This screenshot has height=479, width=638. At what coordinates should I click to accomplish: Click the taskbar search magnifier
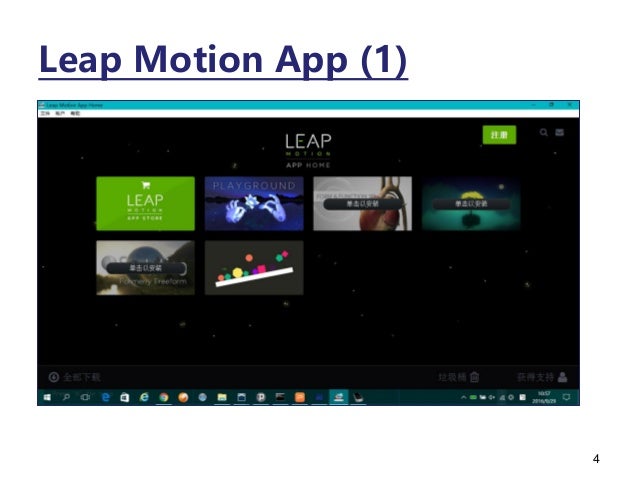pos(66,397)
